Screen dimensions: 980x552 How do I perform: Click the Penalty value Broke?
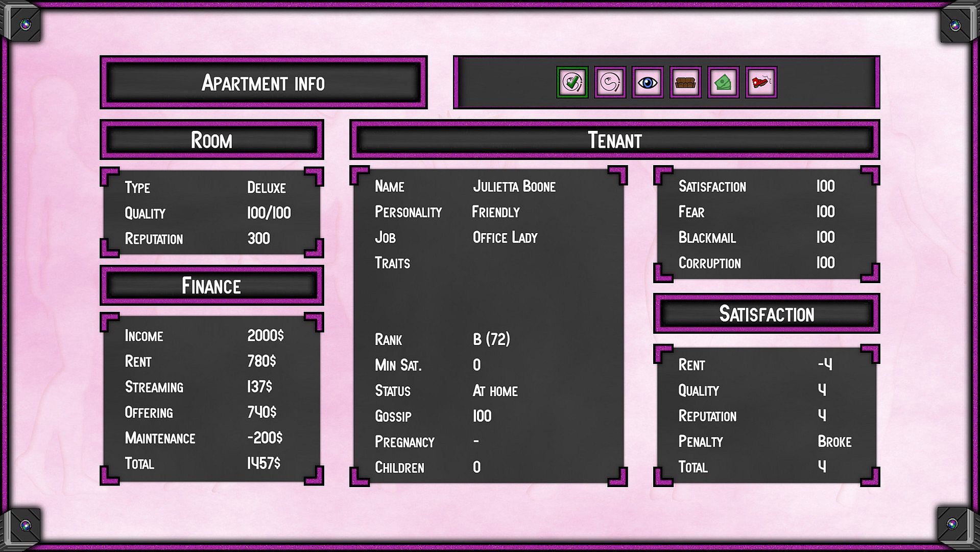835,442
